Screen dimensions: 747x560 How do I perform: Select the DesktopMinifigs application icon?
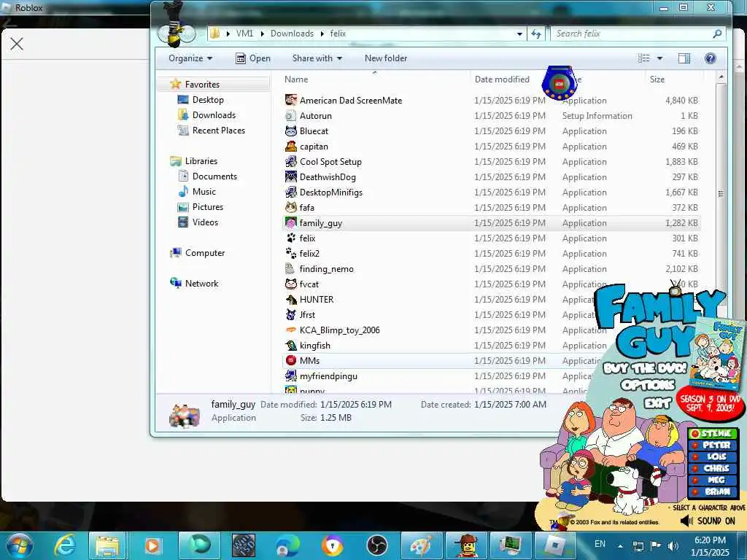click(x=290, y=192)
